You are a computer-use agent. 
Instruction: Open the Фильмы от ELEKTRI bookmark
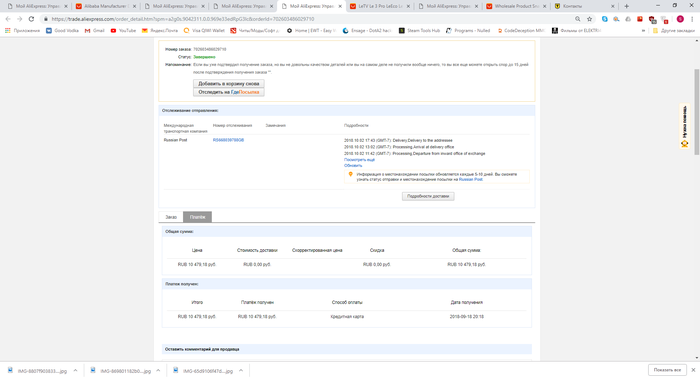(x=576, y=31)
